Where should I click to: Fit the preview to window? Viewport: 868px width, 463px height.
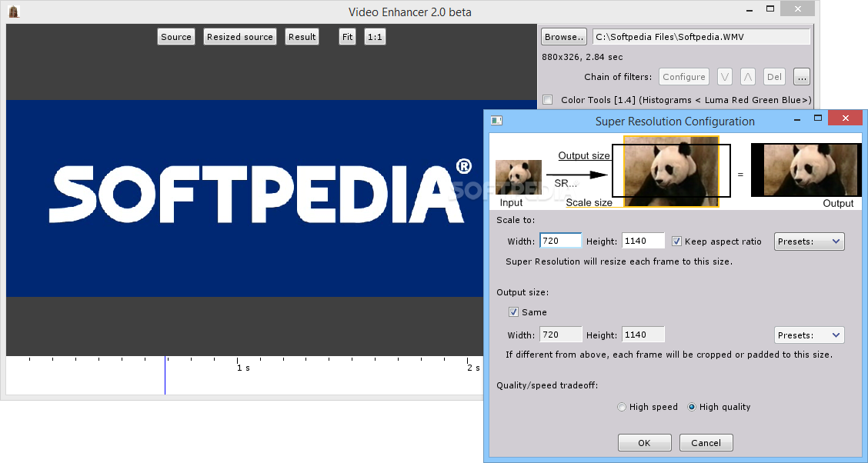(x=347, y=36)
